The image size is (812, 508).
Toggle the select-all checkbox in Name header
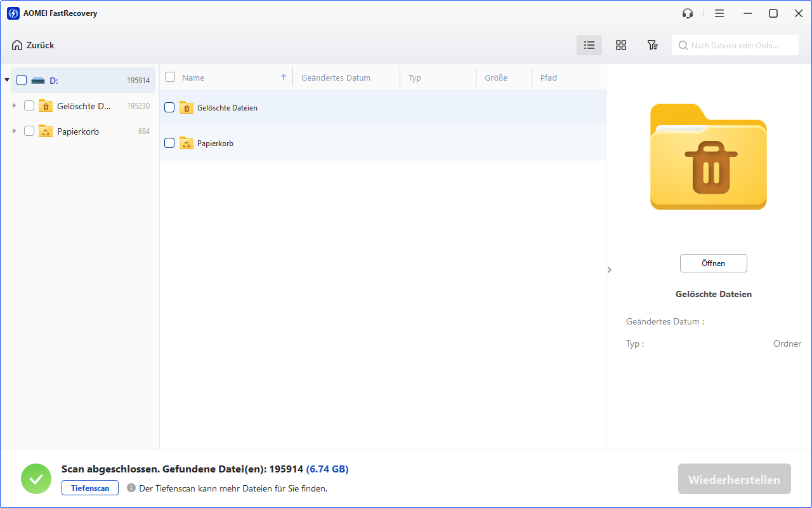click(170, 77)
